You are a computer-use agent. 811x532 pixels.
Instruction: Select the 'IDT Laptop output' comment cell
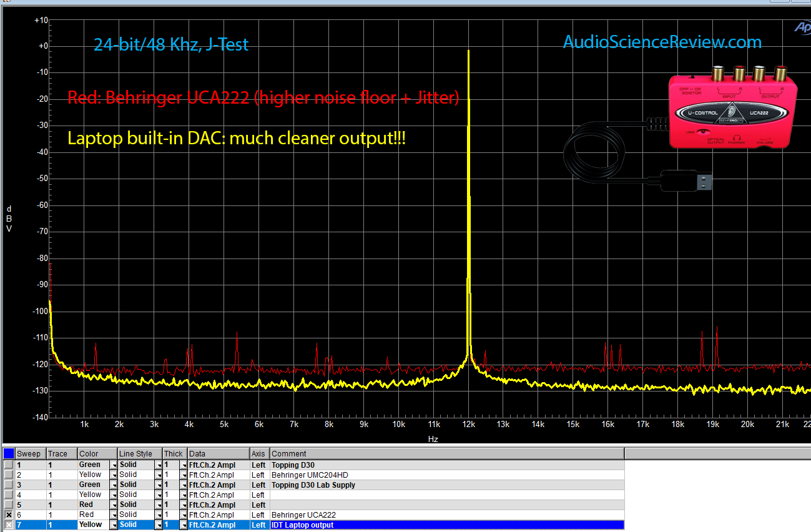click(447, 525)
